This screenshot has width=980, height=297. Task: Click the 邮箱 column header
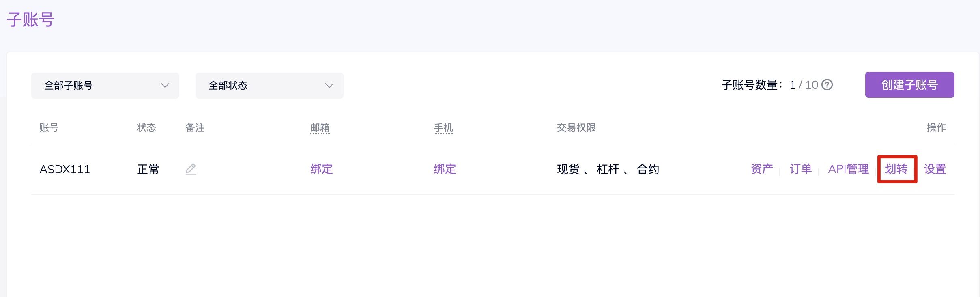point(320,128)
